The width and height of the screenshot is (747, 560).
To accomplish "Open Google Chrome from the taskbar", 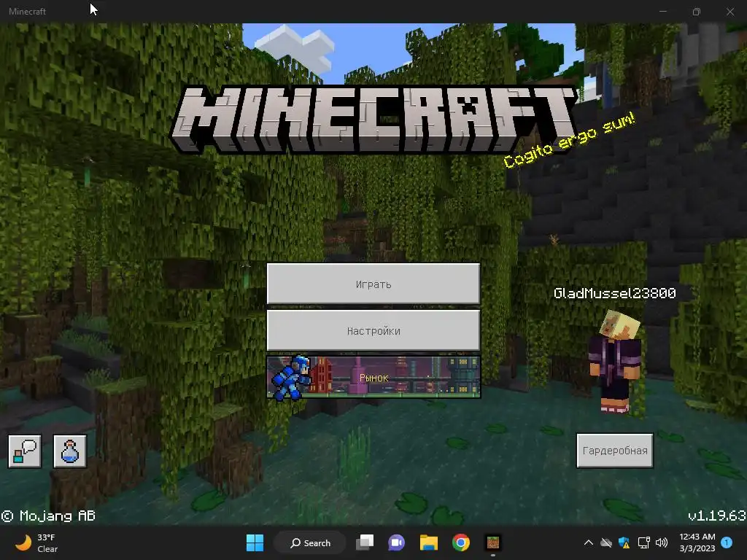I will [461, 542].
